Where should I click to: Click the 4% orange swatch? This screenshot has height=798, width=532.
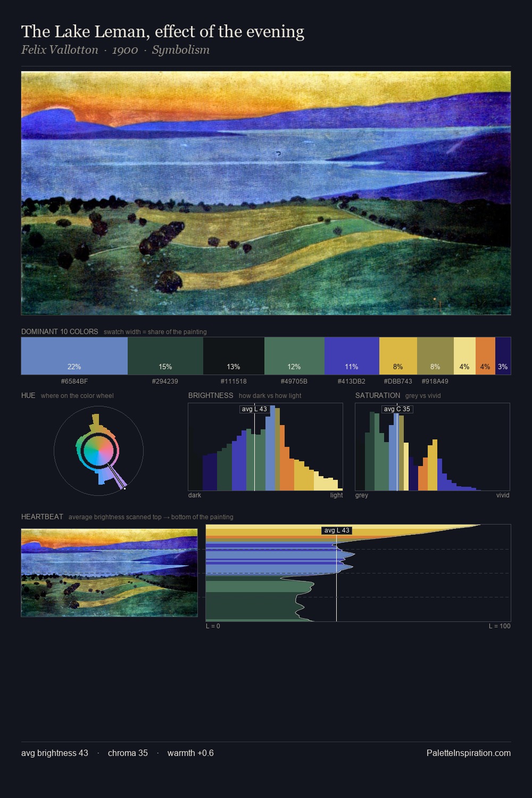pos(485,356)
